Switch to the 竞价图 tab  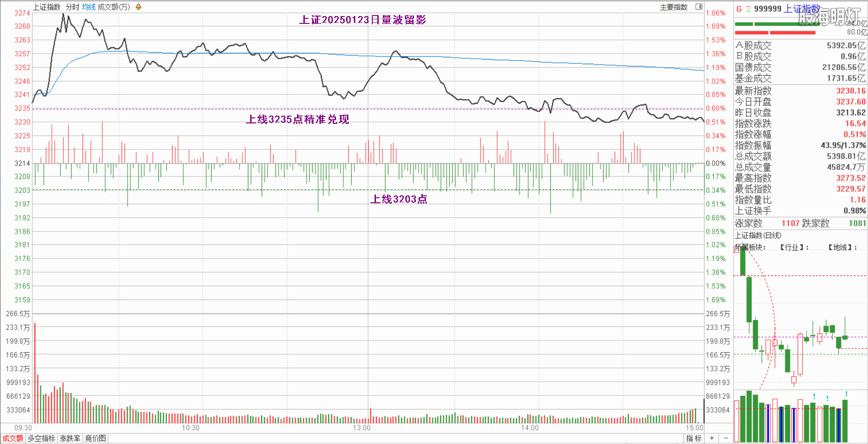tap(95, 438)
